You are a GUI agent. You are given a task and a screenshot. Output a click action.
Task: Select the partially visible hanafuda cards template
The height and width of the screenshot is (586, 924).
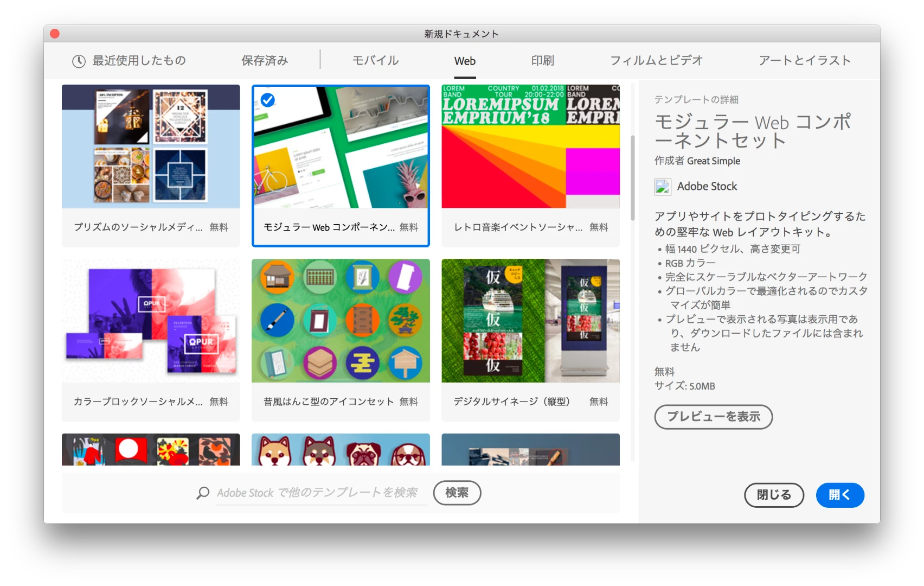(x=151, y=449)
